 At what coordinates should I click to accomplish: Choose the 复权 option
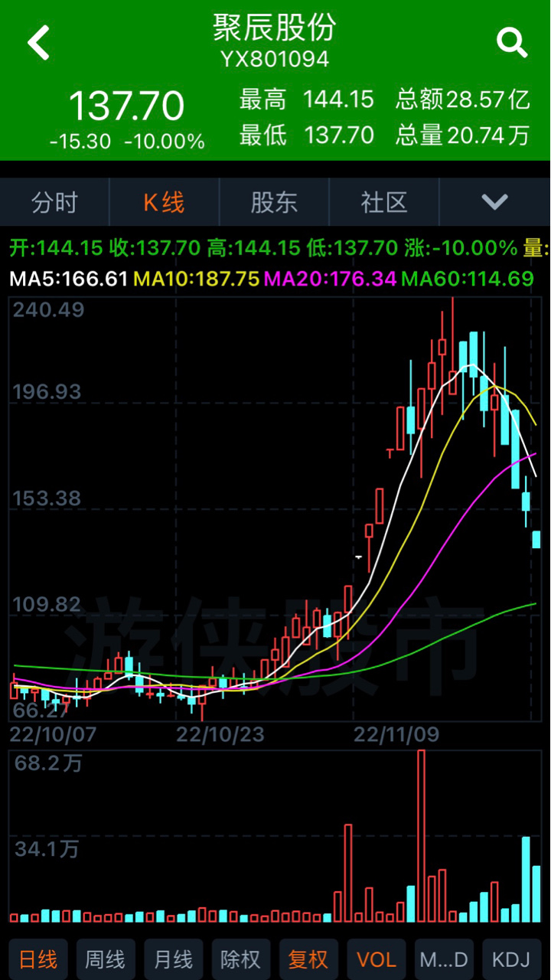coord(308,959)
